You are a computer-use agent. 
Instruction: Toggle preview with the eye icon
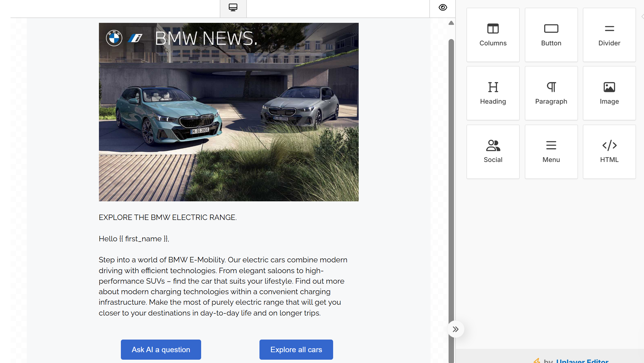pos(443,8)
